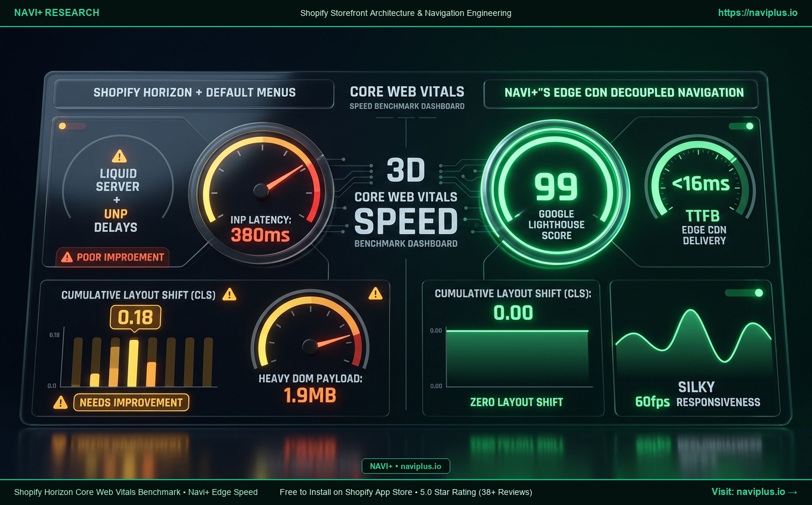
Task: Click the ZERO LAYOUT SHIFT caption
Action: pos(516,402)
